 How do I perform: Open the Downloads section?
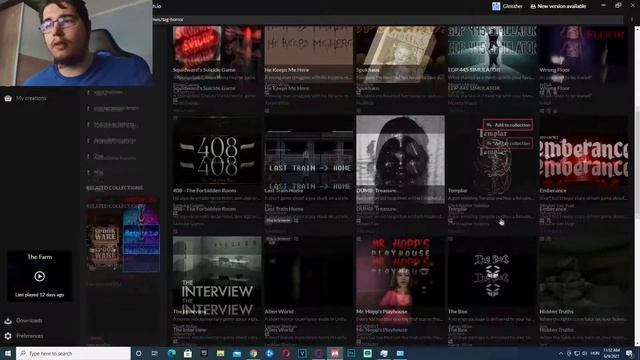[23, 320]
